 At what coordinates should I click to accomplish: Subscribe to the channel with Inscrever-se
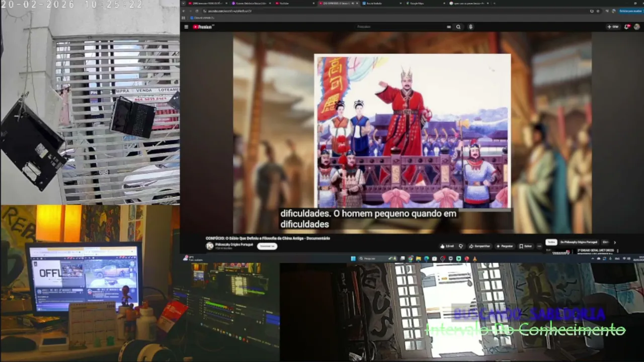point(267,246)
